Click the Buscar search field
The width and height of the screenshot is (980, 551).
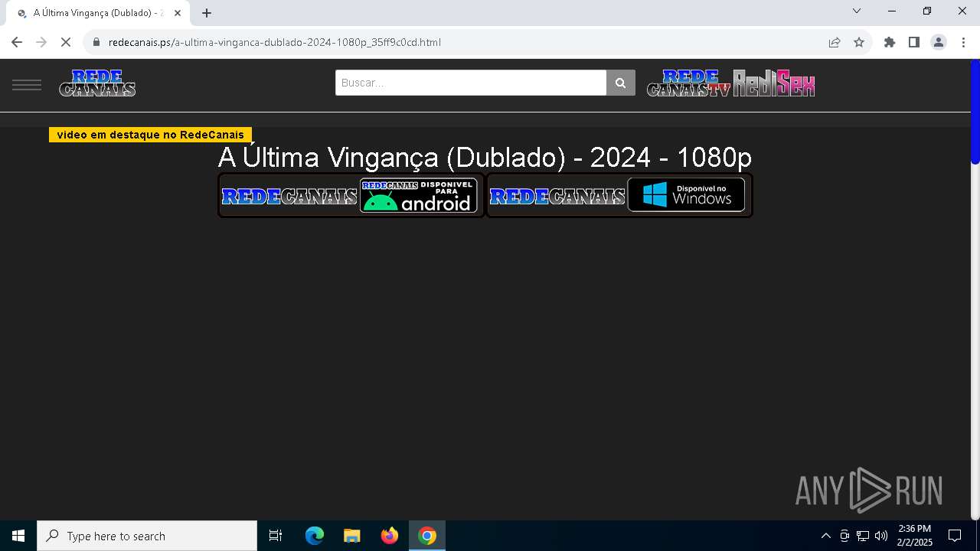tap(471, 83)
